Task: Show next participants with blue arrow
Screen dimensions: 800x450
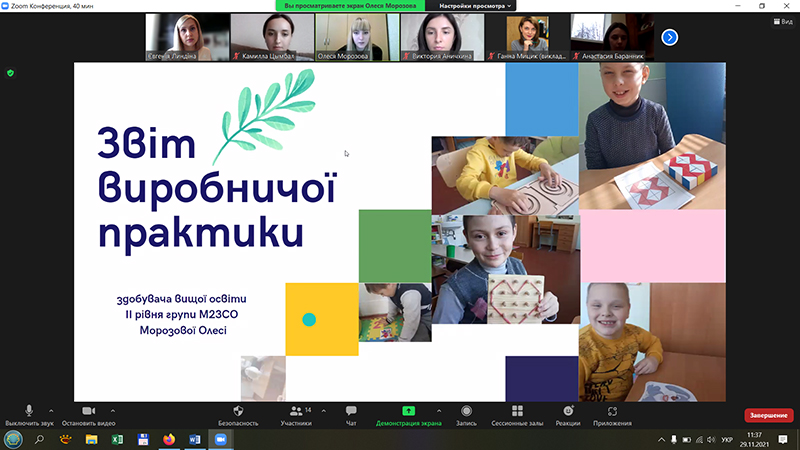Action: [x=670, y=37]
